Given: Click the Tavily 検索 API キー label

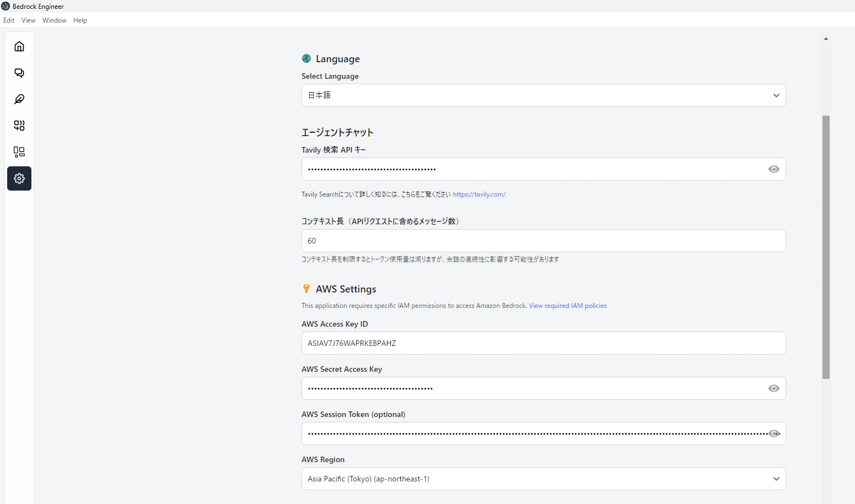Looking at the screenshot, I should [x=334, y=150].
